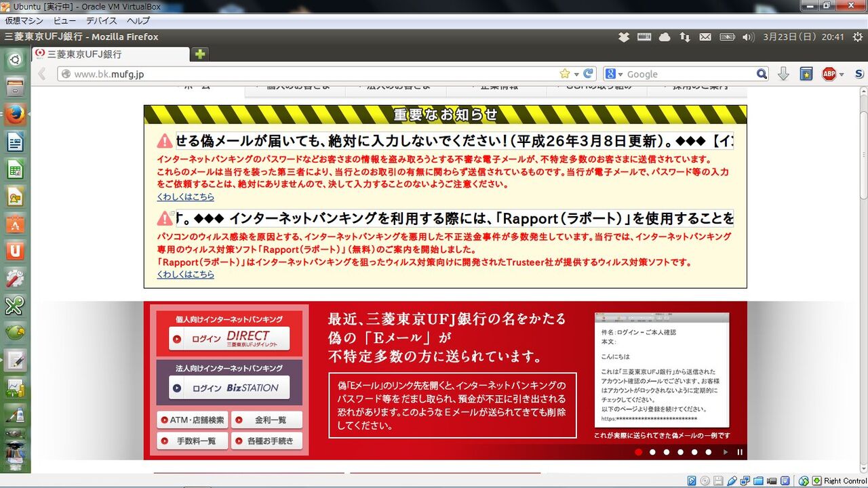Go back with the Firefox back arrow
The height and width of the screenshot is (488, 868).
[x=41, y=74]
